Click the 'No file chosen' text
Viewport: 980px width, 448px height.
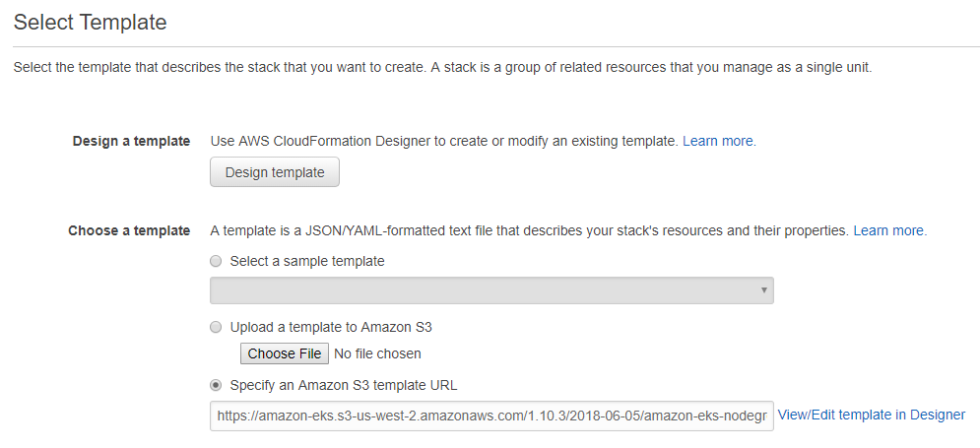tap(377, 353)
